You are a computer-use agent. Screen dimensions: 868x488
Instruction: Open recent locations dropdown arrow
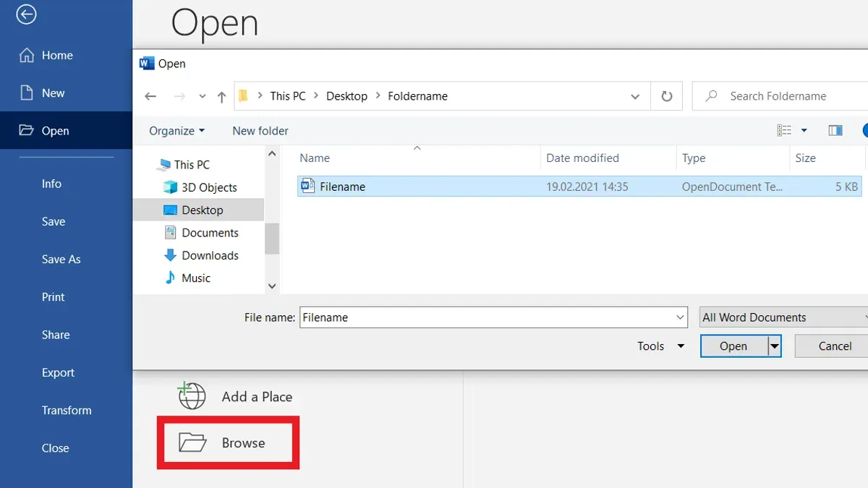tap(202, 96)
